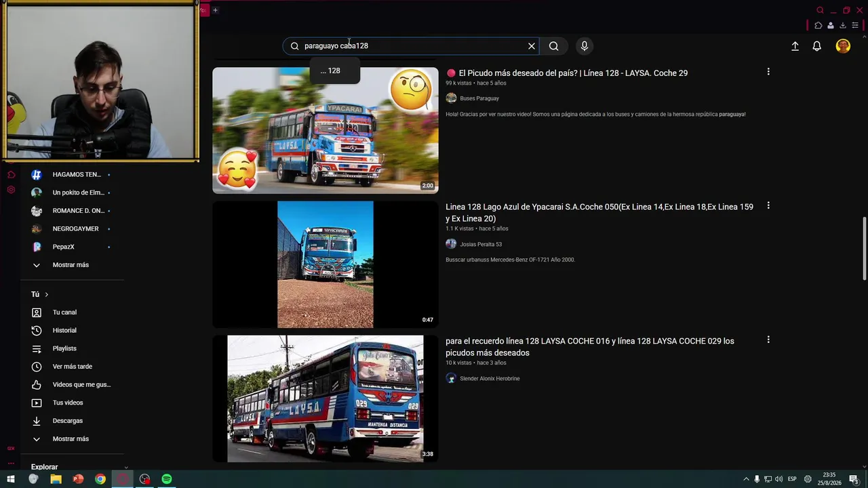Open the browser easy setup sliders icon

pyautogui.click(x=855, y=26)
